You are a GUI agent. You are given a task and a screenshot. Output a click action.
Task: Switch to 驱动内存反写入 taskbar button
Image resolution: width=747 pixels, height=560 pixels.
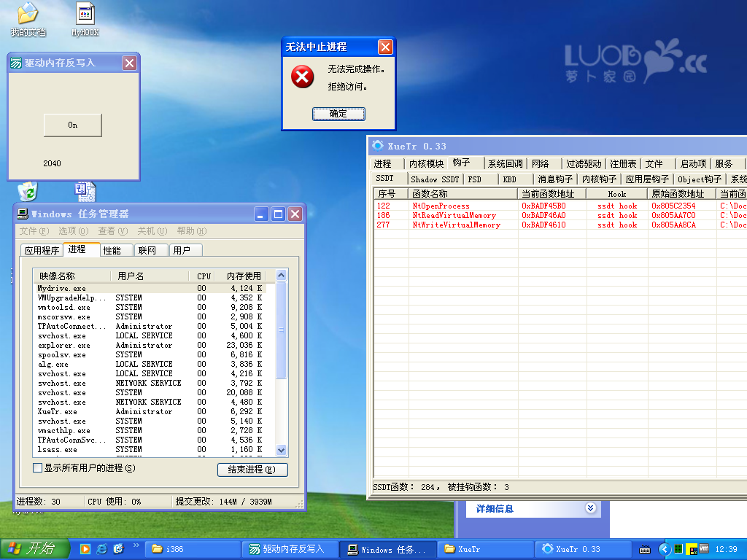[x=290, y=549]
